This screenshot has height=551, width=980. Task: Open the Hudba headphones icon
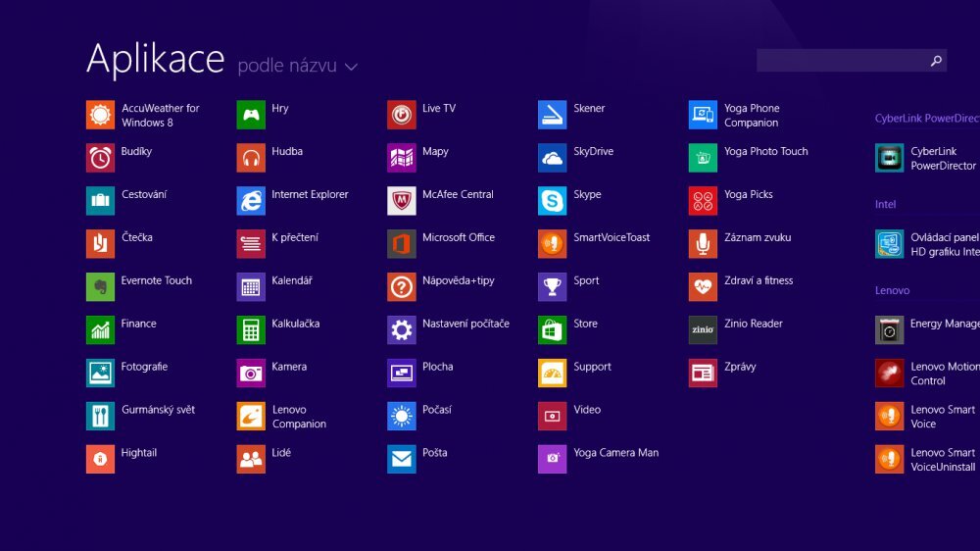click(x=251, y=158)
